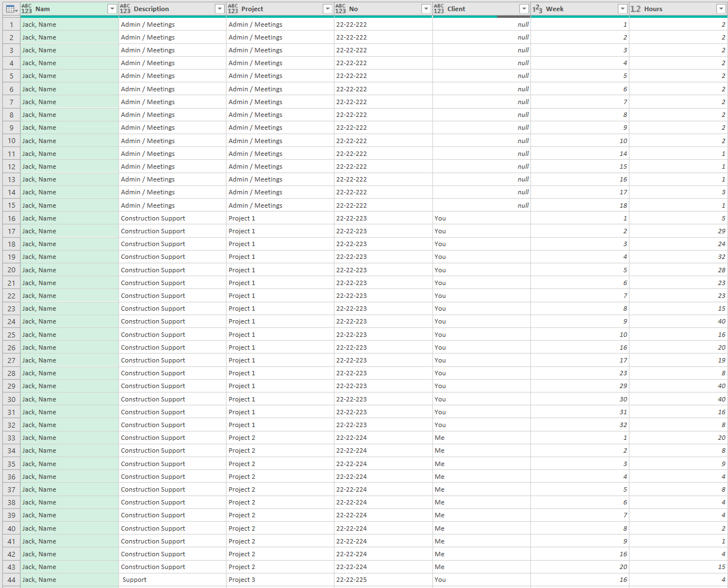Click the Project column data type icon
This screenshot has width=728, height=588.
[x=233, y=9]
